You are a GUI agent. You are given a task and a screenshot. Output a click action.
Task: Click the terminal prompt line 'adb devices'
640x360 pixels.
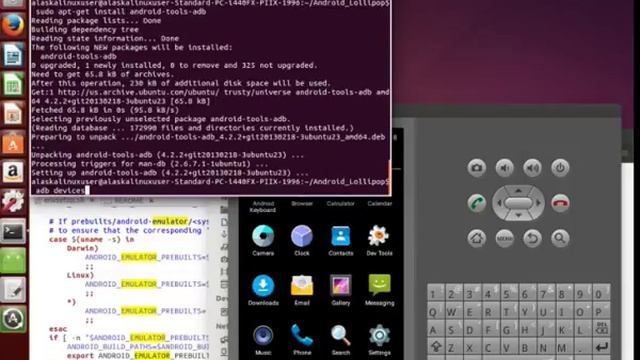coord(60,191)
